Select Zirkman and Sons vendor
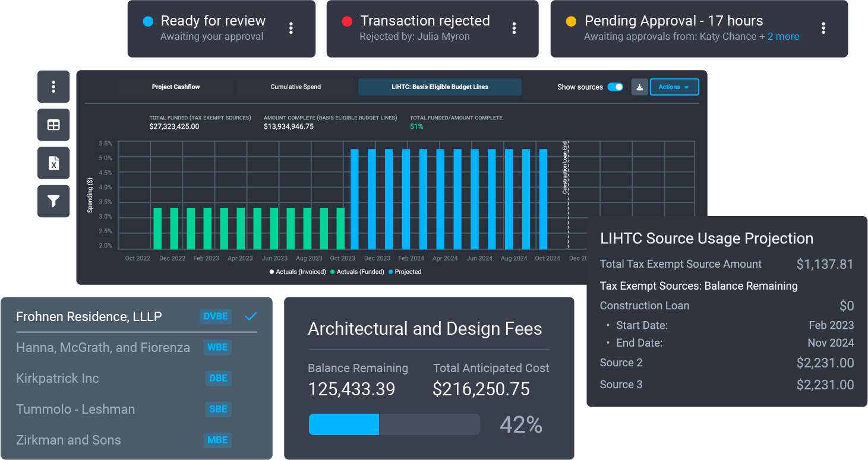868x460 pixels. tap(68, 440)
